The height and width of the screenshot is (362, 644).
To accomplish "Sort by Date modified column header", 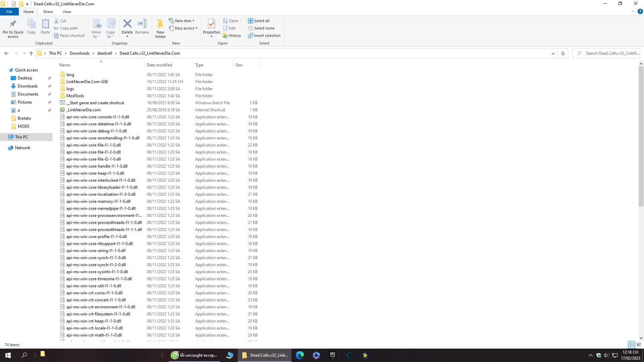I will pyautogui.click(x=159, y=65).
